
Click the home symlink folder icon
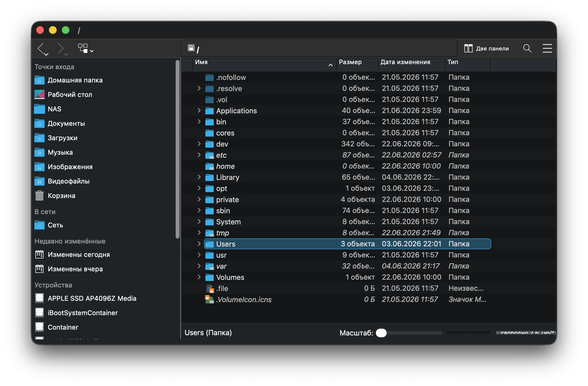[209, 167]
